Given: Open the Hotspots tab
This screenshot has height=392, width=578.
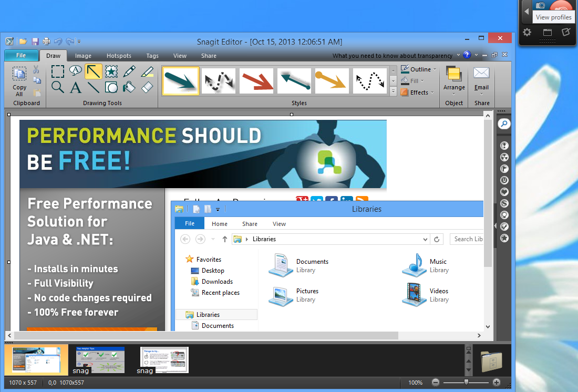Looking at the screenshot, I should click(x=119, y=56).
